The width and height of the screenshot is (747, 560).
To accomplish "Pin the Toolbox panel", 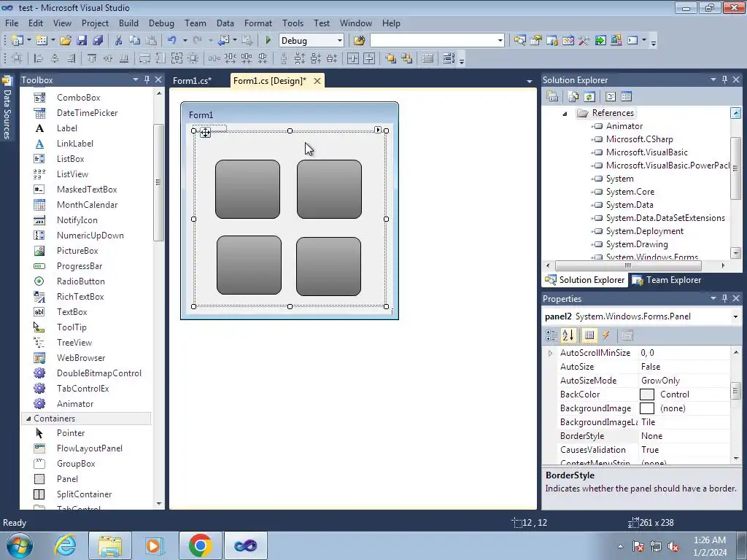I will (147, 79).
